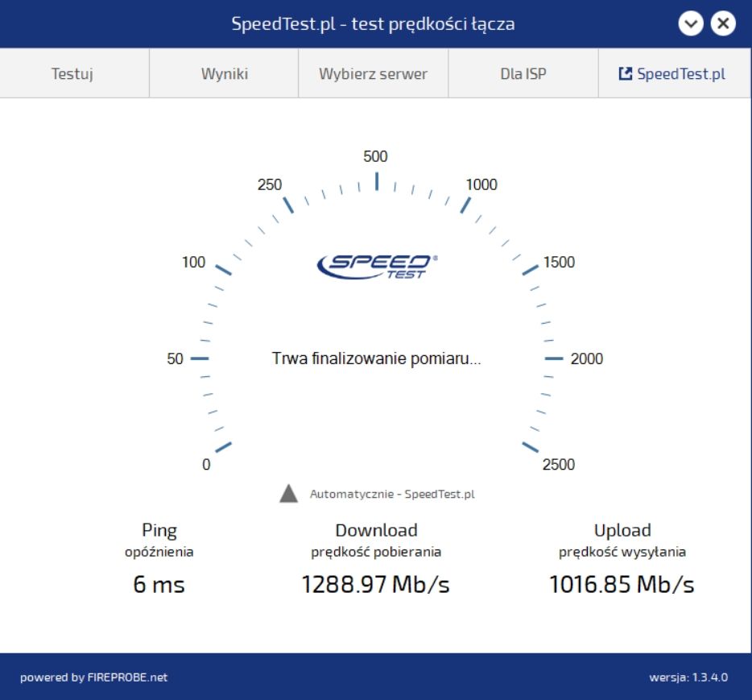Click 'prędkość pobierania' subtitle
Viewport: 752px width, 700px height.
(x=376, y=552)
